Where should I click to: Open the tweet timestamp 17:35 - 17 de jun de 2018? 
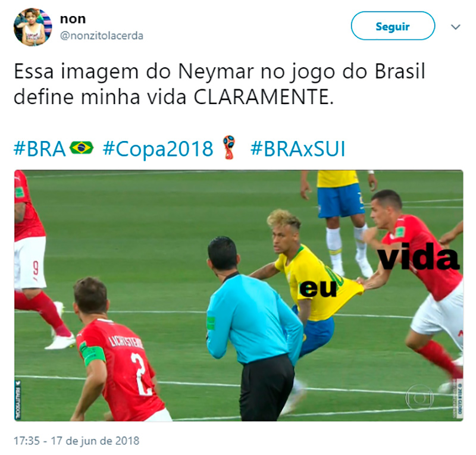(x=77, y=441)
